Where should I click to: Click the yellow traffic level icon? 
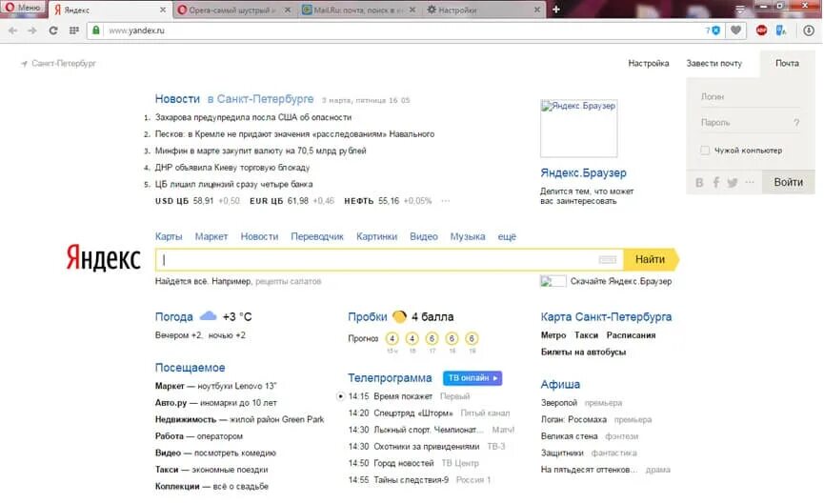coord(399,316)
